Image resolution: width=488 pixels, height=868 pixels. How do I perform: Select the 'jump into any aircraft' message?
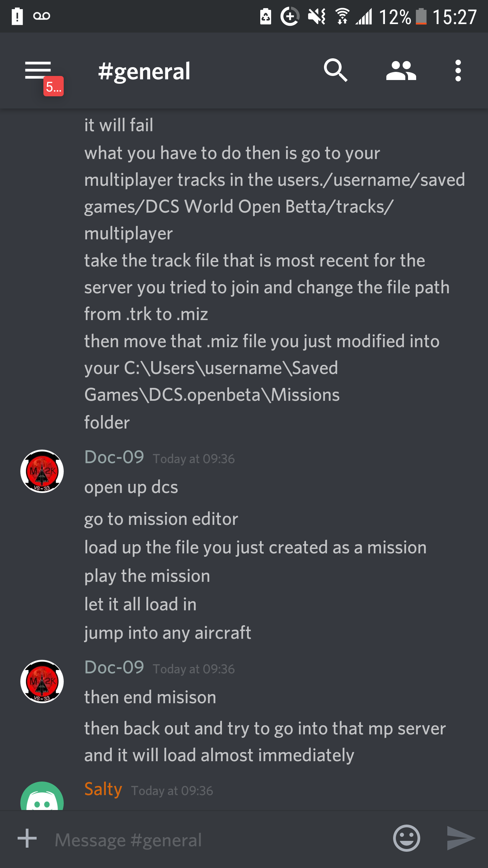tap(168, 633)
